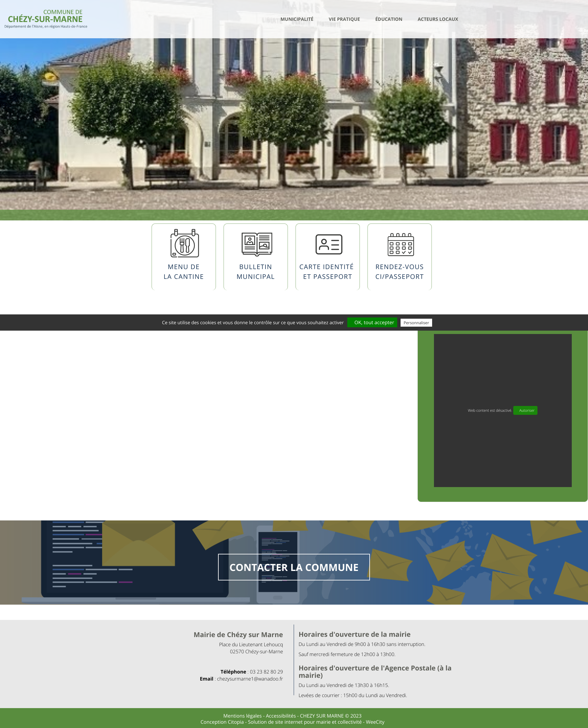
Task: Click the rendez-vous calendar icon
Action: pyautogui.click(x=401, y=244)
